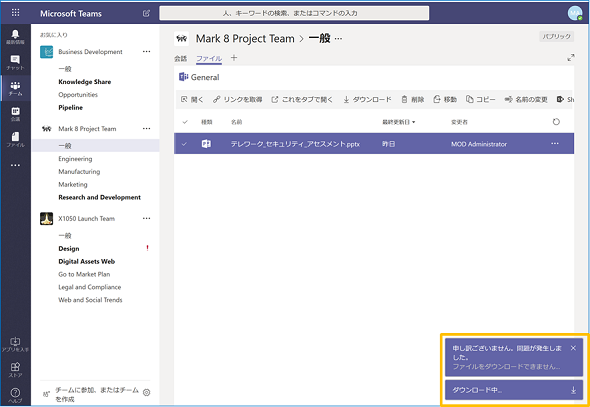Refresh the file list
Screen dimensions: 590x407
tap(556, 121)
